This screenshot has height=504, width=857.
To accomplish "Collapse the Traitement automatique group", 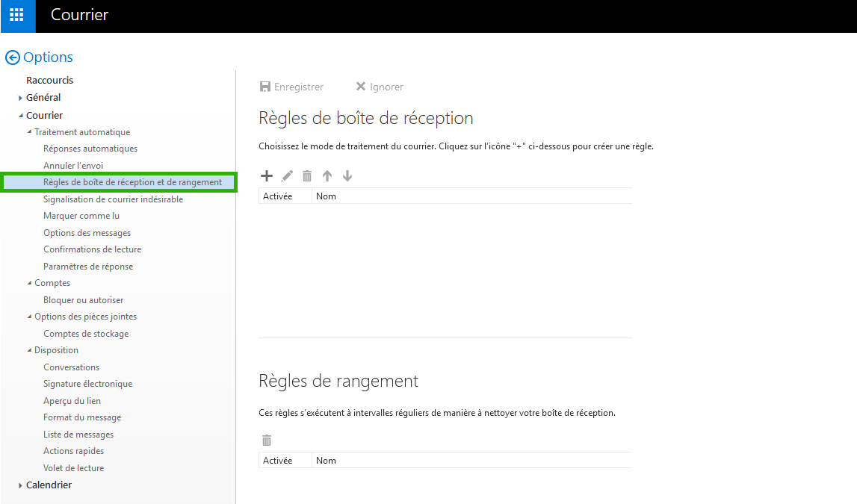I will (x=29, y=131).
